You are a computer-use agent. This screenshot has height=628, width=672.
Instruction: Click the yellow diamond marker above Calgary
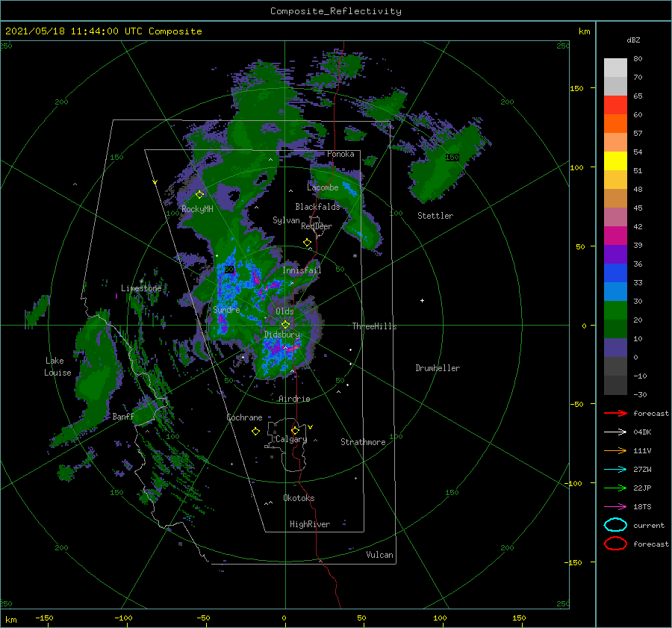(x=295, y=430)
